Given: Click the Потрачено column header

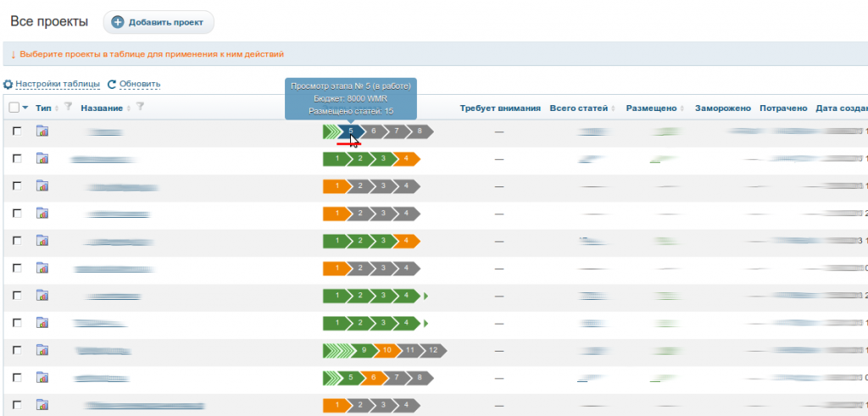Looking at the screenshot, I should (783, 108).
